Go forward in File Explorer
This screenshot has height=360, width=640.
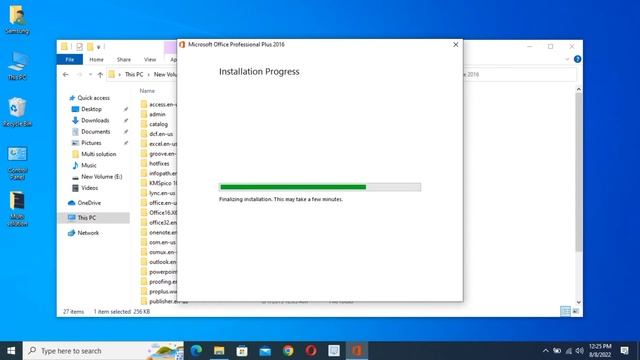80,75
